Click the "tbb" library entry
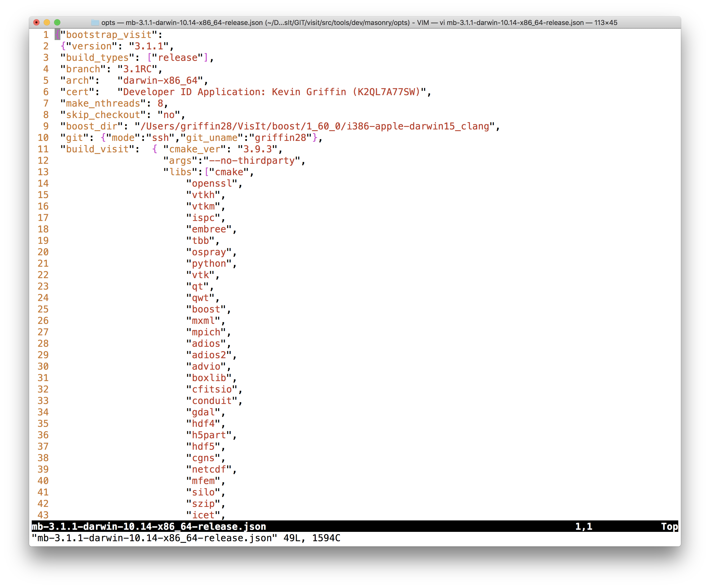This screenshot has height=588, width=710. tap(200, 241)
